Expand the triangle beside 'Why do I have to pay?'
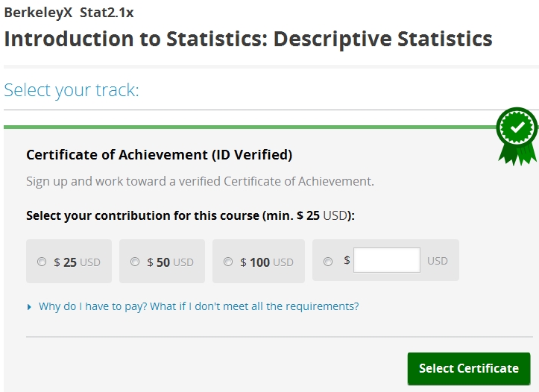539x392 pixels. pos(30,306)
